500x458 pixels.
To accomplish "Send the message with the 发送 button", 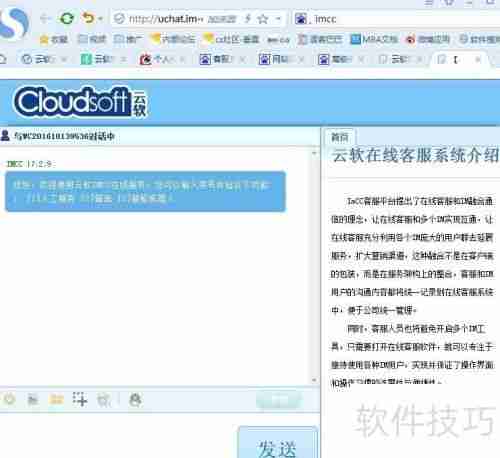I will point(278,443).
